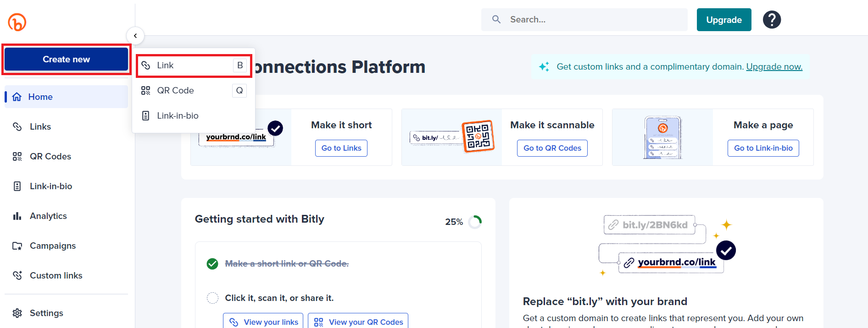The image size is (868, 328).
Task: Follow the 'Upgrade now' link
Action: tap(774, 67)
